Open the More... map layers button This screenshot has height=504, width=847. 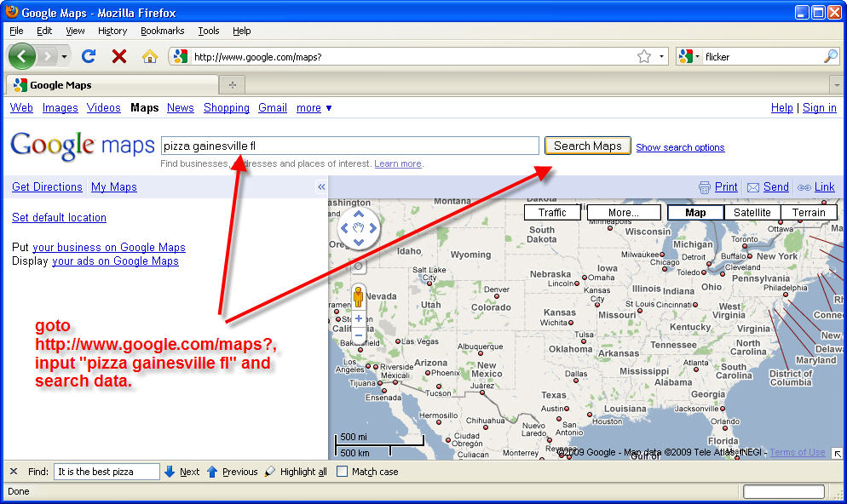click(x=624, y=213)
